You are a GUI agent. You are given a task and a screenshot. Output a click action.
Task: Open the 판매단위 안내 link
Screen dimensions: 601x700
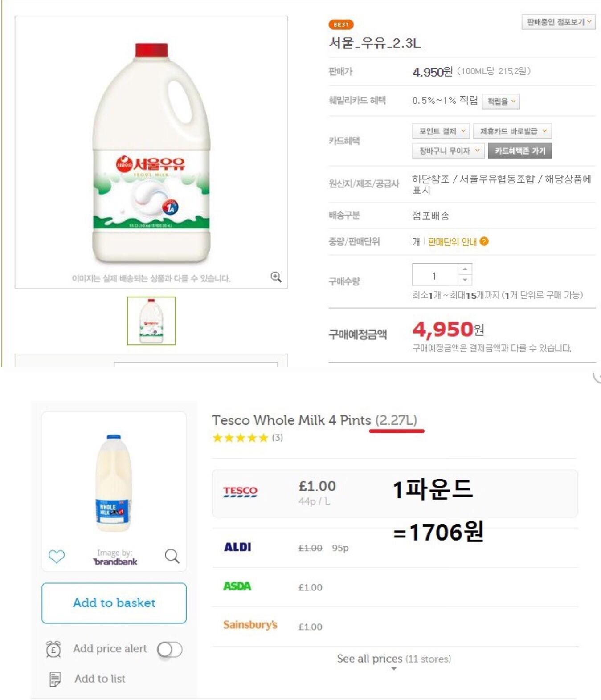click(x=452, y=242)
